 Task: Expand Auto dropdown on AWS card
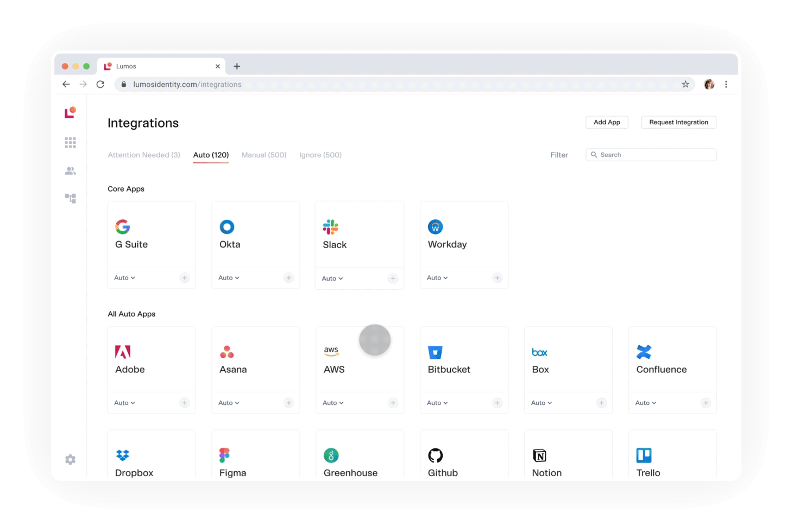pos(333,403)
